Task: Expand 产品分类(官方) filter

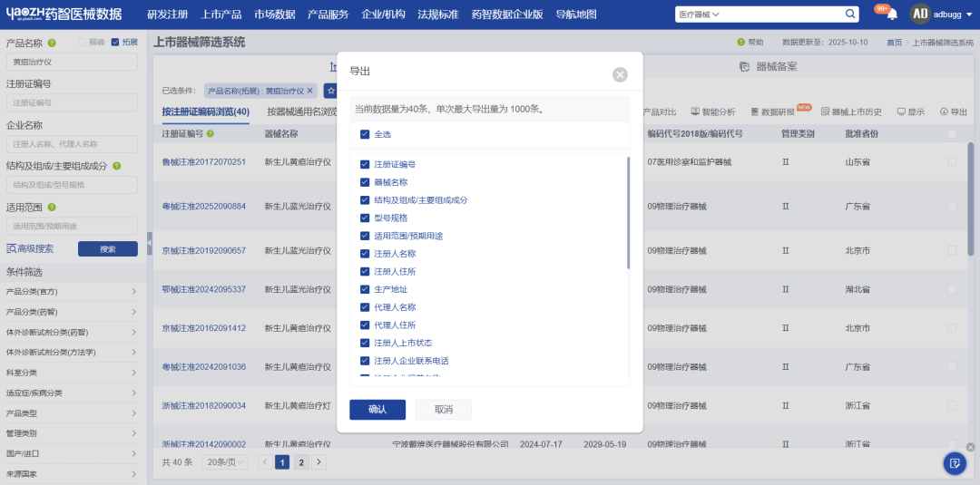Action: point(72,292)
